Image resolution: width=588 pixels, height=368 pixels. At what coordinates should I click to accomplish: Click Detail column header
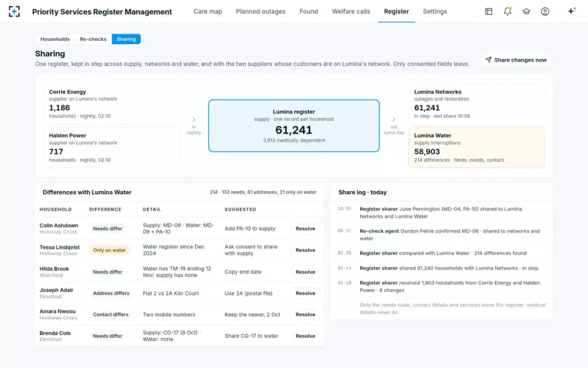coord(152,210)
